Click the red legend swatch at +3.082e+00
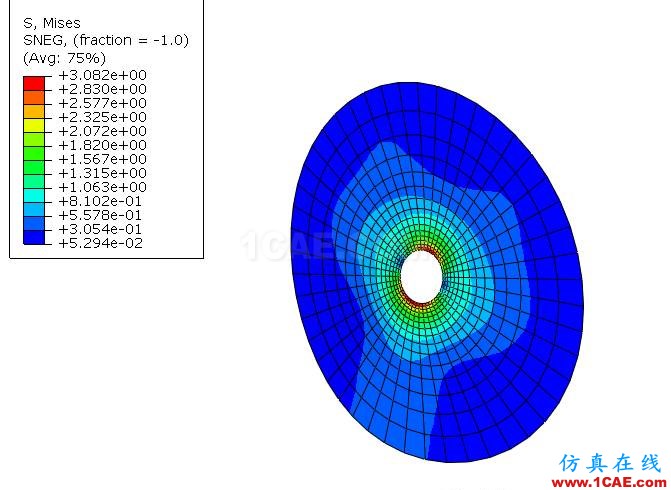Viewport: 671px width, 490px height. [34, 83]
